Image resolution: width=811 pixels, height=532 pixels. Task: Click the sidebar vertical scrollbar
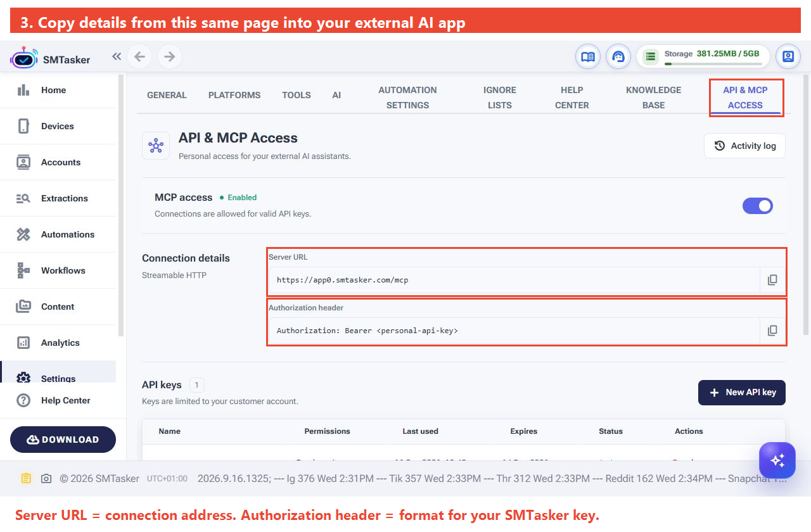pyautogui.click(x=121, y=205)
